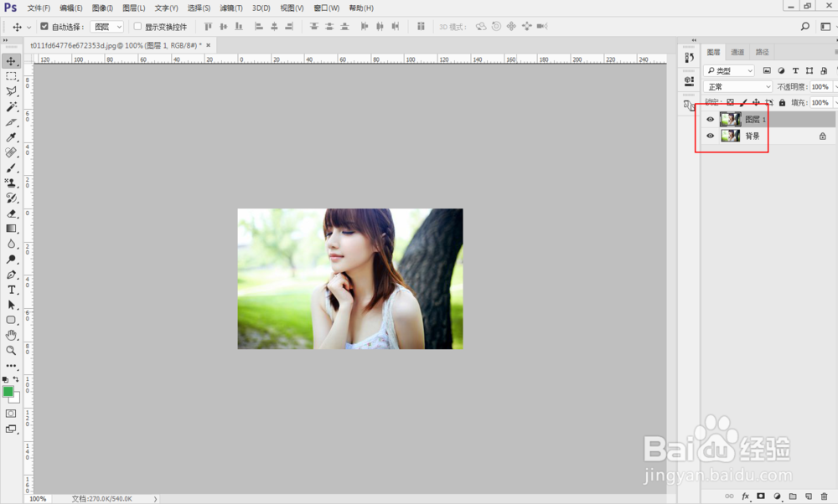Select the horizontal Type tool

[11, 290]
